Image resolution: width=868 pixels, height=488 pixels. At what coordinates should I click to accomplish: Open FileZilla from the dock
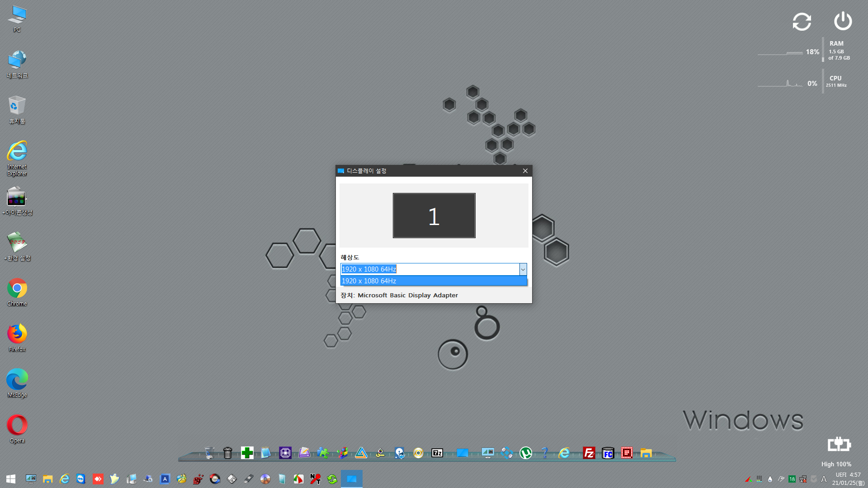click(589, 453)
